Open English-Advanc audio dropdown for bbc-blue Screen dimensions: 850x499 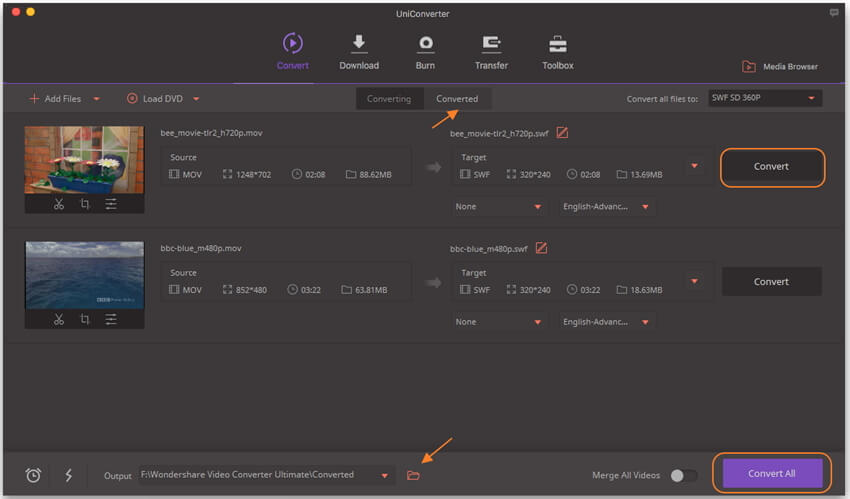click(606, 322)
